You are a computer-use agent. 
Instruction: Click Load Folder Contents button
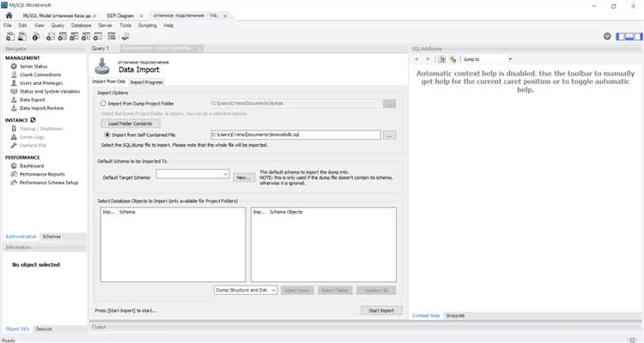click(x=131, y=123)
